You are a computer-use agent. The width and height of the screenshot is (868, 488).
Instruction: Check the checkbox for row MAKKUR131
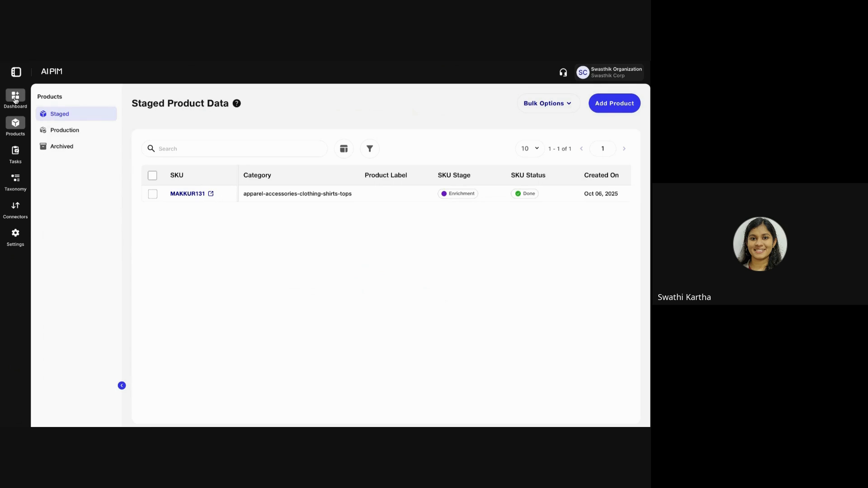152,194
